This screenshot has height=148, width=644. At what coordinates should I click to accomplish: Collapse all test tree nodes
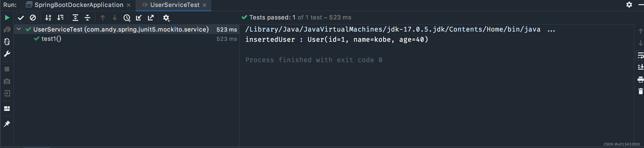(87, 18)
